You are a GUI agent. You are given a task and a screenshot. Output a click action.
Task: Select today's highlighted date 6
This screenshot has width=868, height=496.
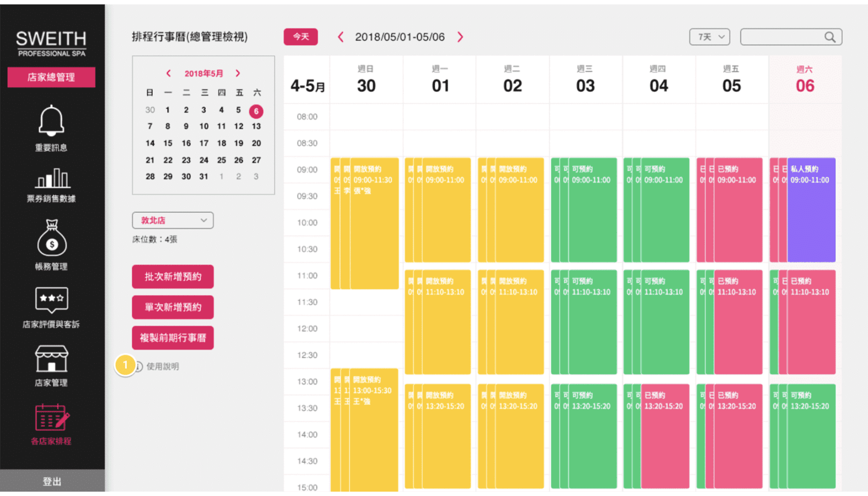click(256, 111)
